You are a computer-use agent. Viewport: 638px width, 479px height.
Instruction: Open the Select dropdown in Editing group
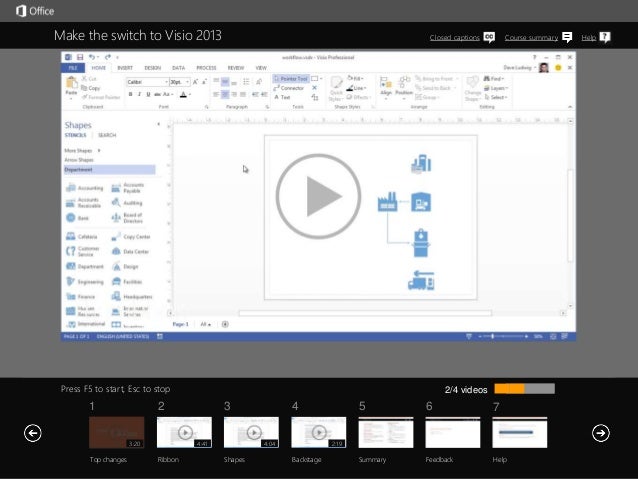(496, 97)
